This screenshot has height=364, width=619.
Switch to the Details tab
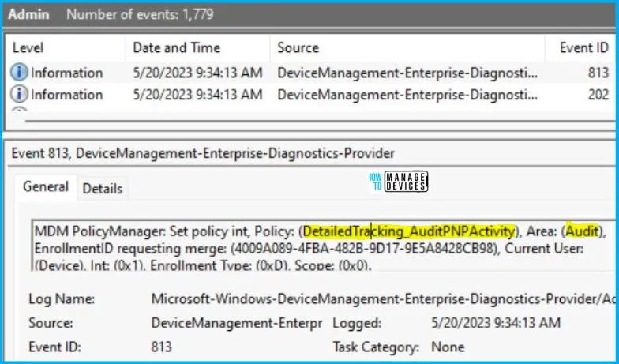pyautogui.click(x=103, y=189)
